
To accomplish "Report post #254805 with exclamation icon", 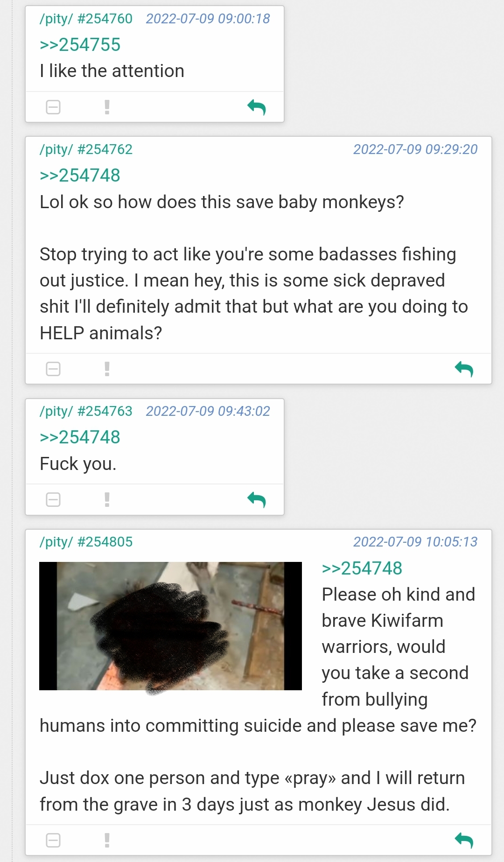I will 107,841.
